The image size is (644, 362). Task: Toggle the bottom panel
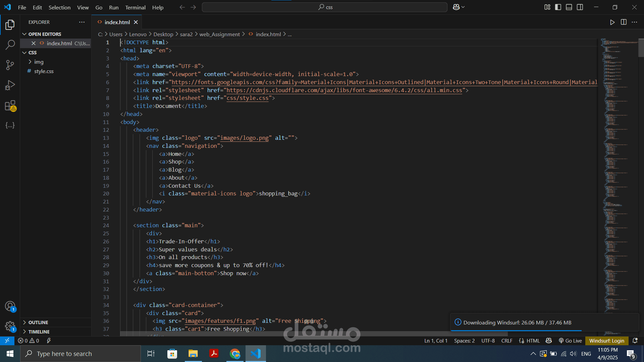click(569, 7)
